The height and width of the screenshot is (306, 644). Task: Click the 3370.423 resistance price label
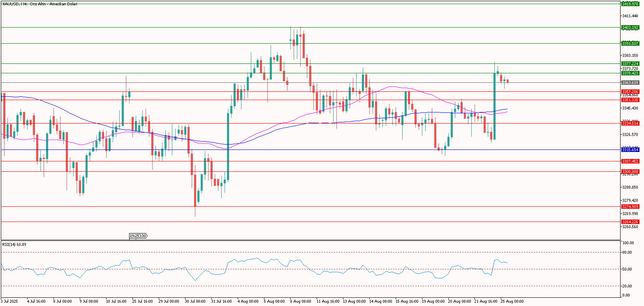630,73
